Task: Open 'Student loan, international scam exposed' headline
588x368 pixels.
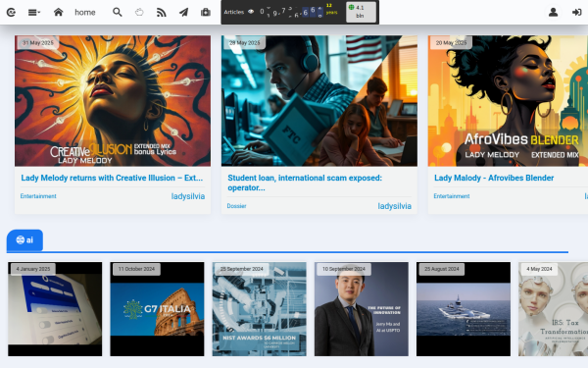Action: (305, 183)
